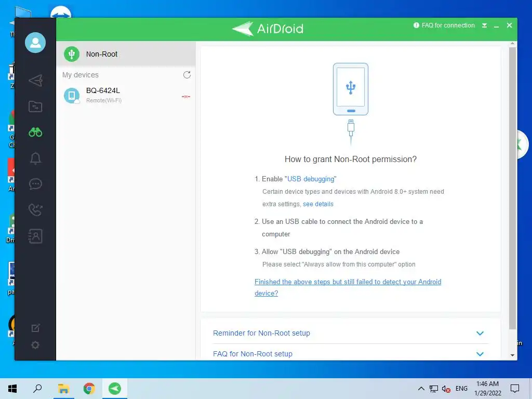Click the vertical scrollbar thumb in AirDroid

[x=512, y=188]
